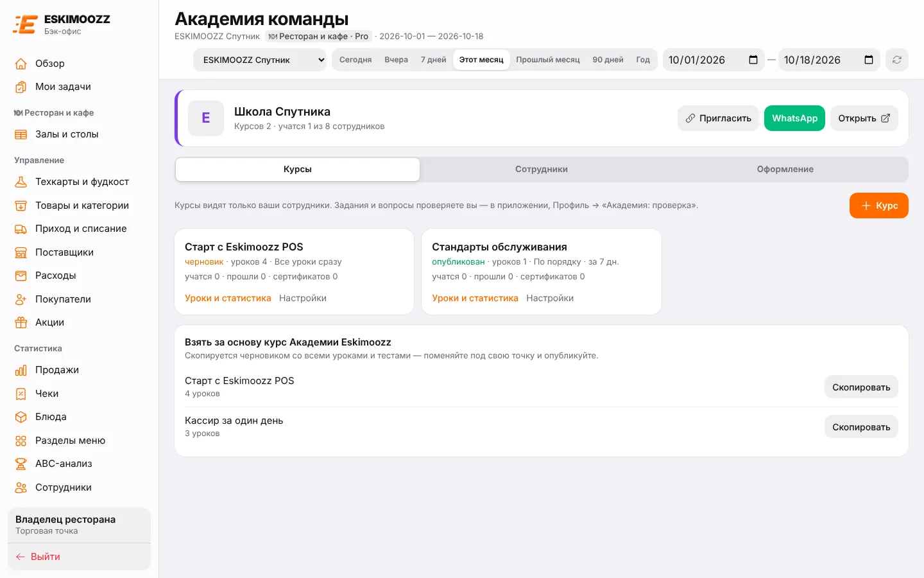
Task: Click the Сотрудники sidebar people icon
Action: [21, 487]
